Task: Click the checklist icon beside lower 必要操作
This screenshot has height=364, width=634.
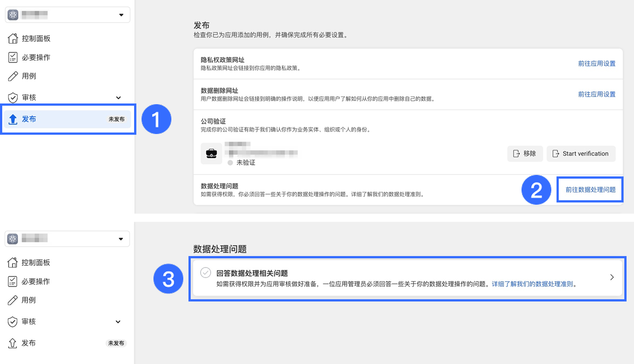Action: click(x=12, y=281)
